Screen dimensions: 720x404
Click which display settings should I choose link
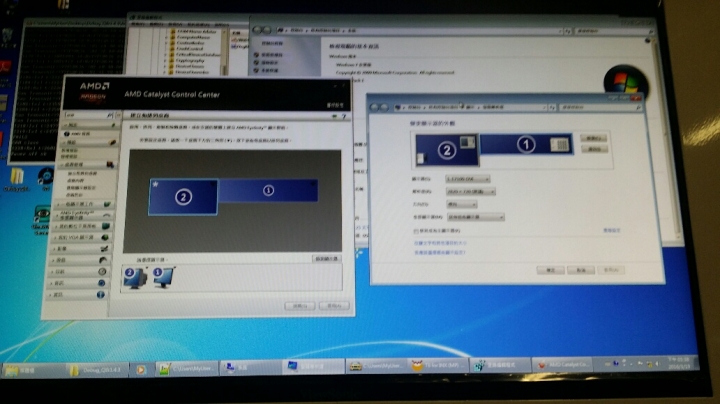440,252
